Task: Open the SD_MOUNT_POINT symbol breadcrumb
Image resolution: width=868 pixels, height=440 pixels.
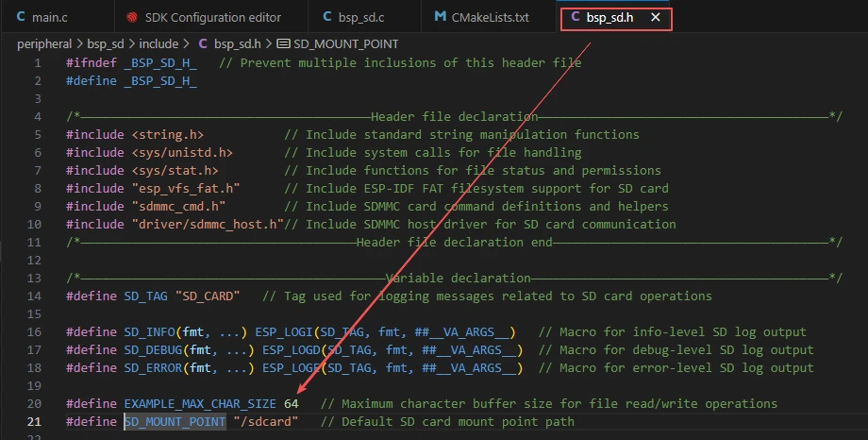Action: click(345, 43)
